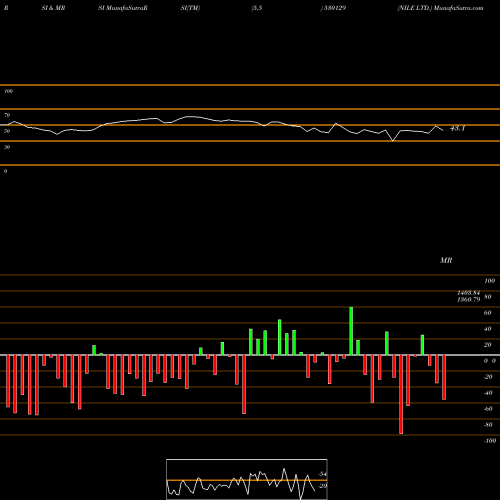Click the 'SI MunafaSutraR' header label

click(x=123, y=8)
